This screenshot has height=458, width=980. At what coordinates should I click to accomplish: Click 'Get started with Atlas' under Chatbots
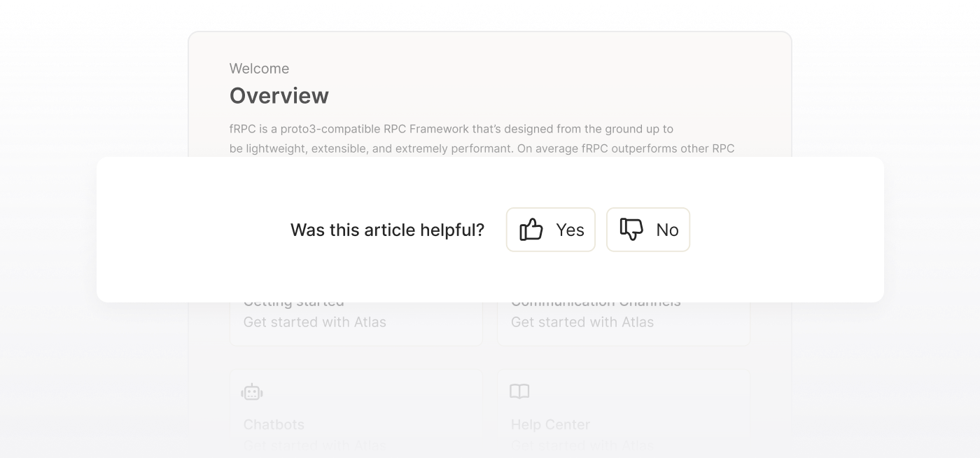tap(315, 445)
